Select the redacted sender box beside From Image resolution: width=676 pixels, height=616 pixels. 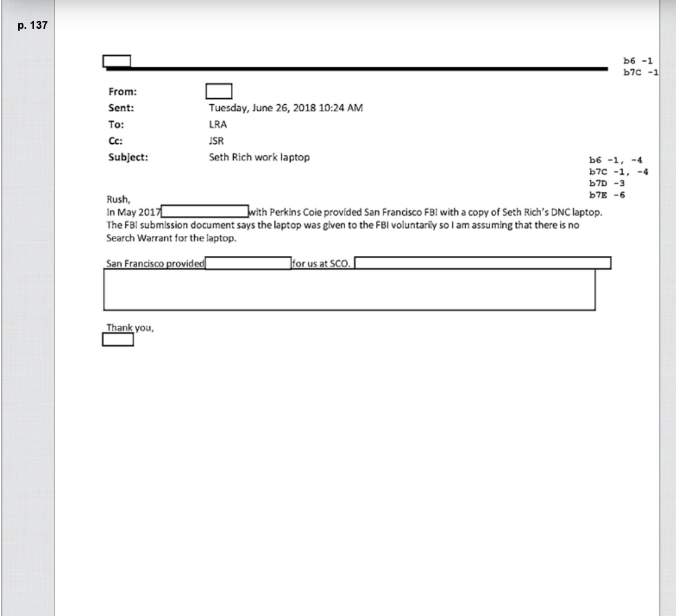pyautogui.click(x=219, y=91)
